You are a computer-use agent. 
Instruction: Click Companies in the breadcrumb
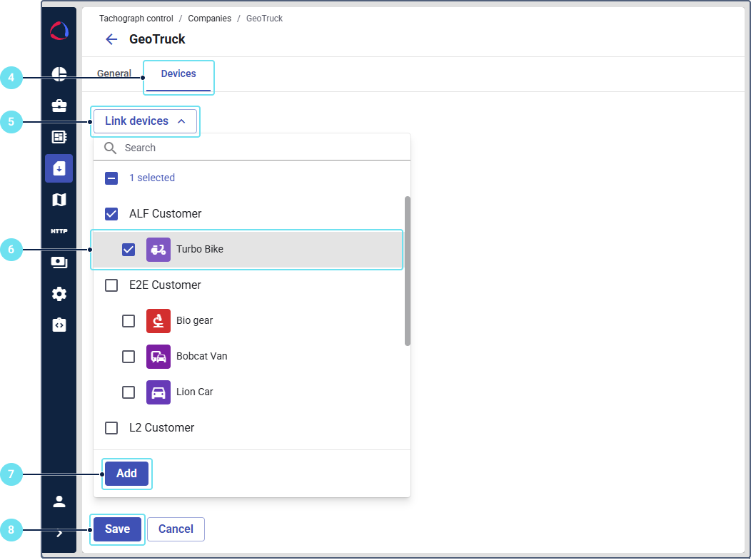pos(209,19)
